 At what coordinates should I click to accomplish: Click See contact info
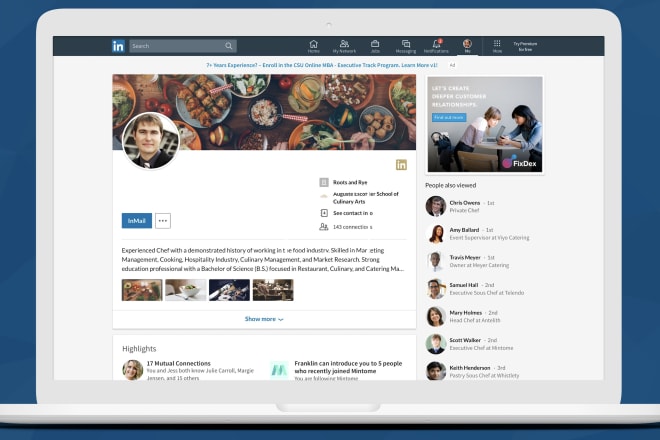[x=353, y=213]
